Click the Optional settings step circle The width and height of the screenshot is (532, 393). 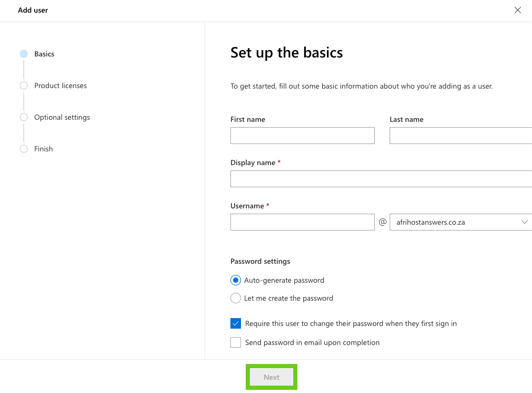click(x=24, y=117)
